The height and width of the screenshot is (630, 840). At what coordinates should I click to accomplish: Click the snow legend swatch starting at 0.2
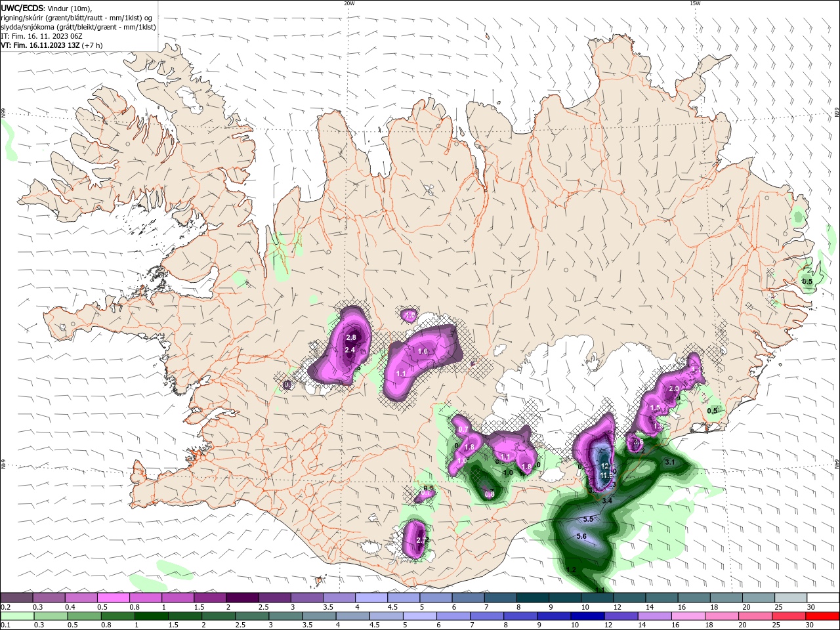click(17, 598)
